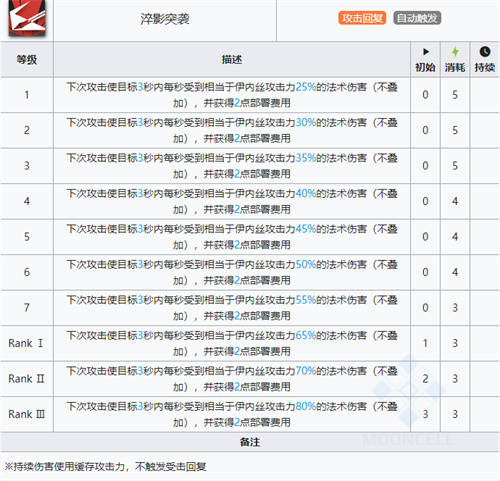Click the description containing 80%
The height and width of the screenshot is (481, 500).
pyautogui.click(x=232, y=414)
